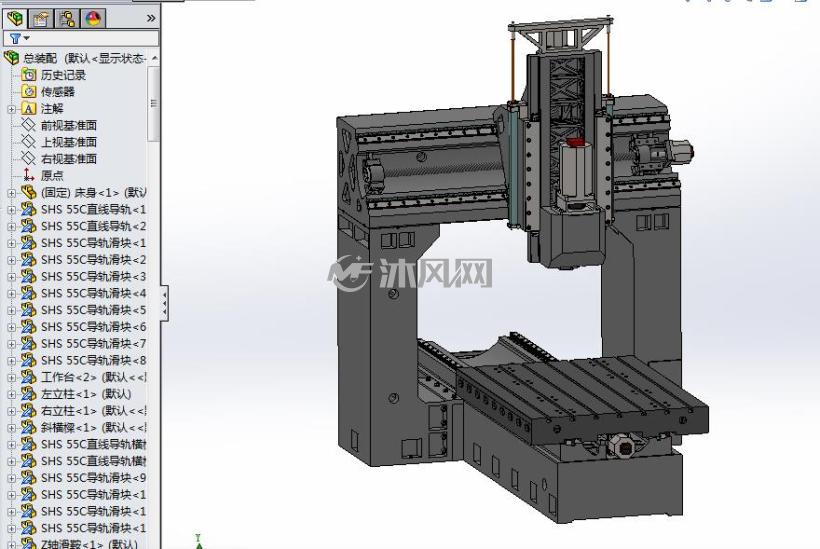Image resolution: width=820 pixels, height=549 pixels.
Task: Click the SHS 55C导轨滑块<9 part icon
Action: pyautogui.click(x=28, y=477)
